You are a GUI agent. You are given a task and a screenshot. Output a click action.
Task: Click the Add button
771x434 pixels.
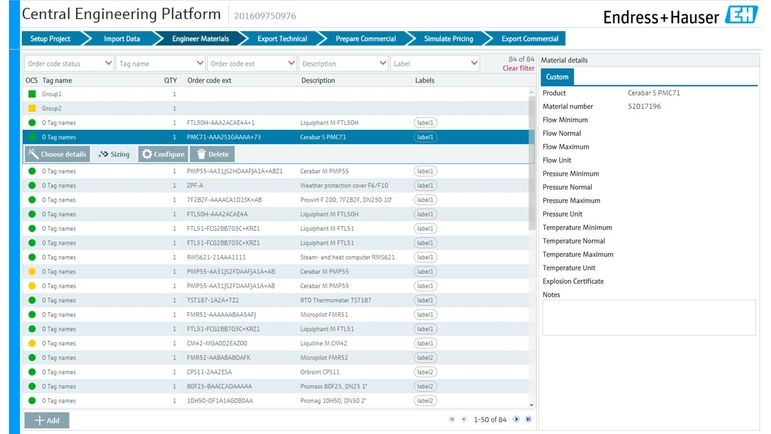coord(47,420)
